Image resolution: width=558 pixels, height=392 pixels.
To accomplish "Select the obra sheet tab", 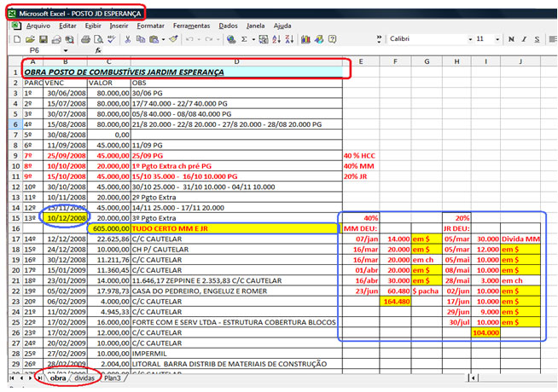I will (58, 378).
